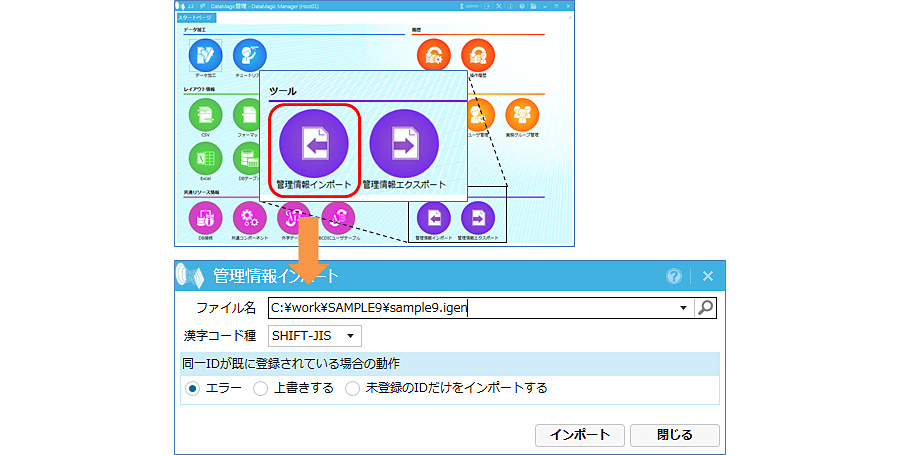Expand the ファイル名 dropdown arrow
Viewport: 900px width, 455px height.
tap(683, 308)
